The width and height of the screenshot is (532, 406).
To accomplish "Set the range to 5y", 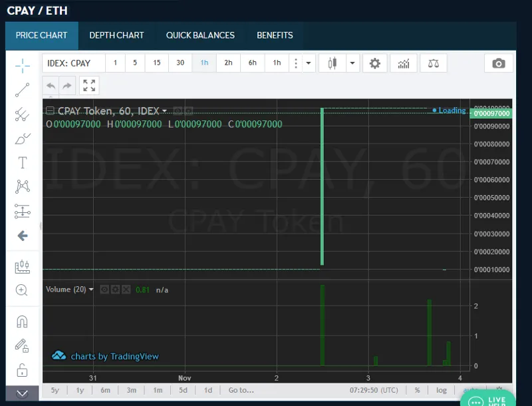I will coord(55,391).
